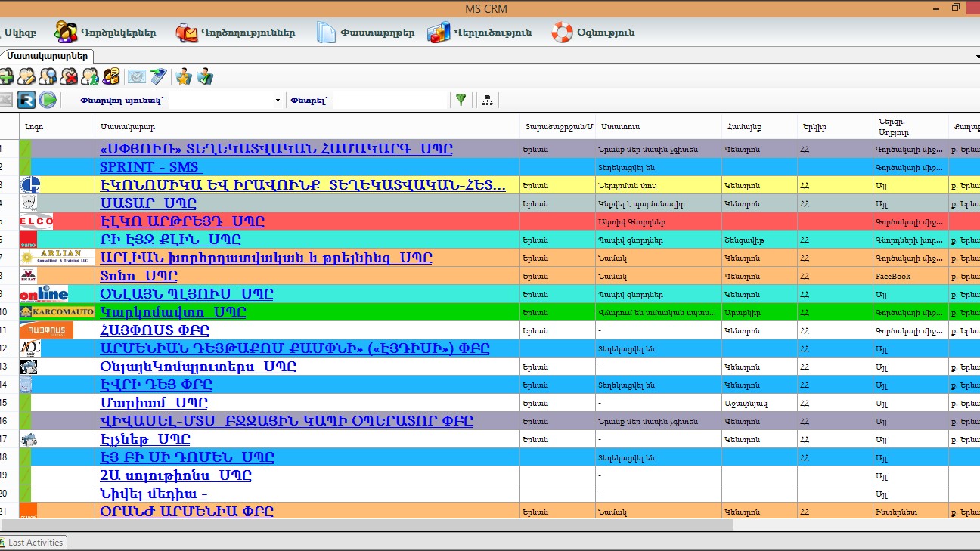Click the green play refresh icon
Viewport: 980px width, 551px height.
click(x=48, y=100)
